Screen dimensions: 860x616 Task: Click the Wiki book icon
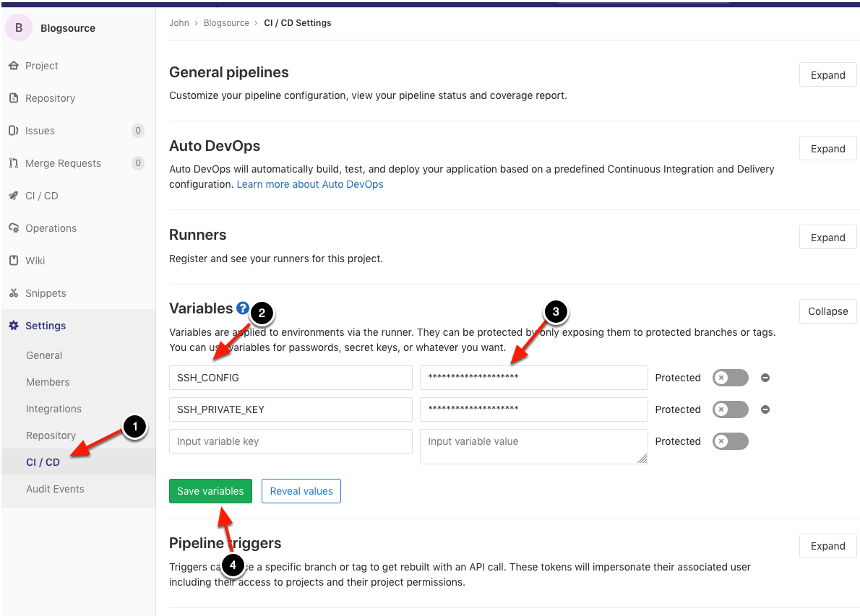(x=13, y=261)
